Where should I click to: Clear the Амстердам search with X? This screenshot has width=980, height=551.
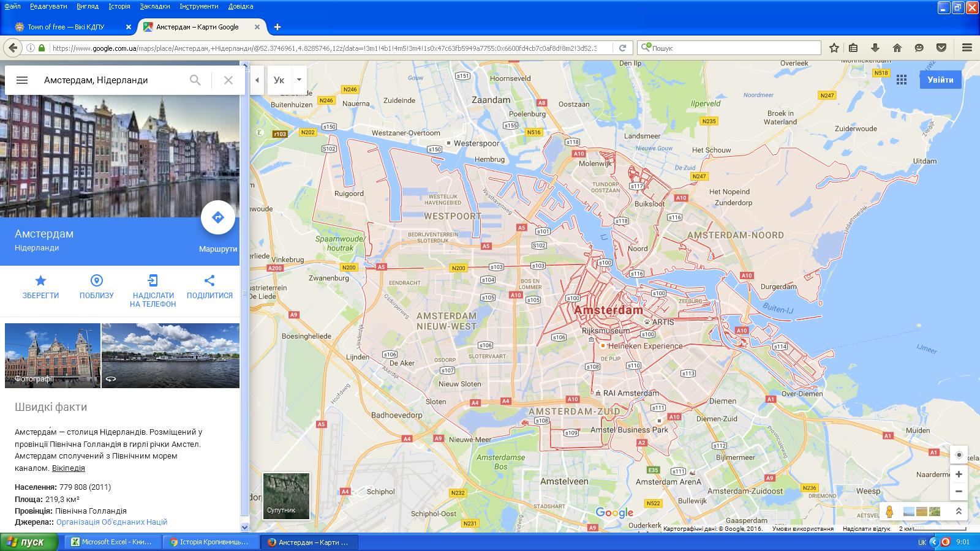tap(228, 80)
